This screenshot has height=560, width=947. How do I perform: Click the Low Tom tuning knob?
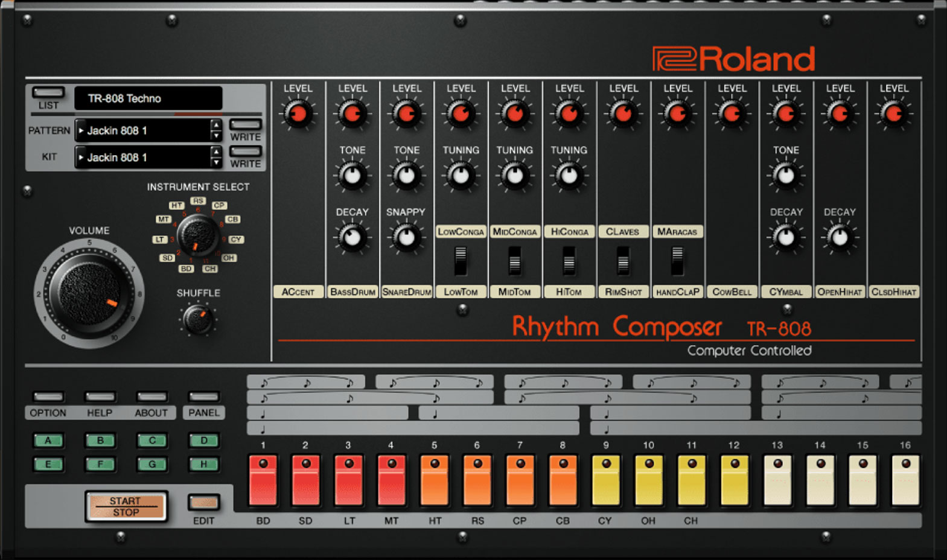(x=461, y=176)
